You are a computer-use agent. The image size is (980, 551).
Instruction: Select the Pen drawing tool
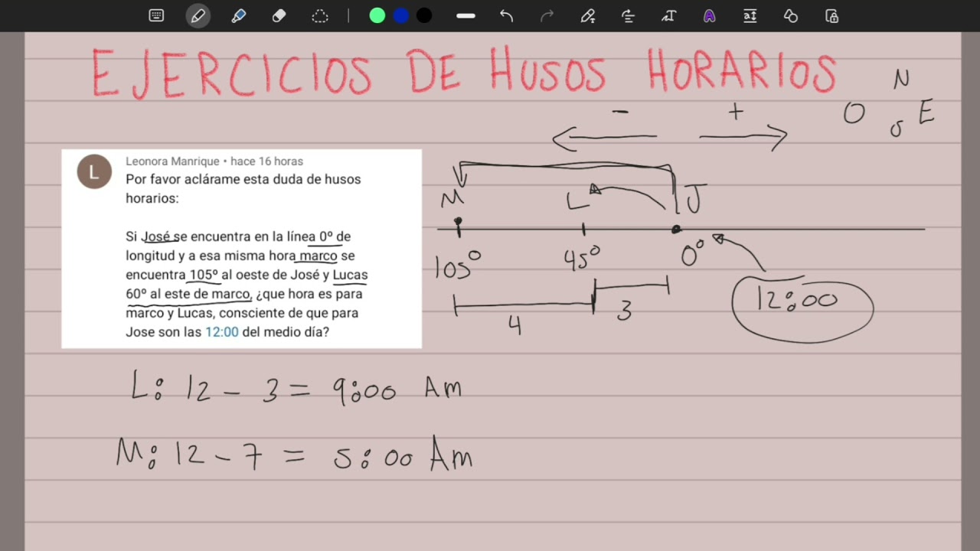pyautogui.click(x=198, y=15)
